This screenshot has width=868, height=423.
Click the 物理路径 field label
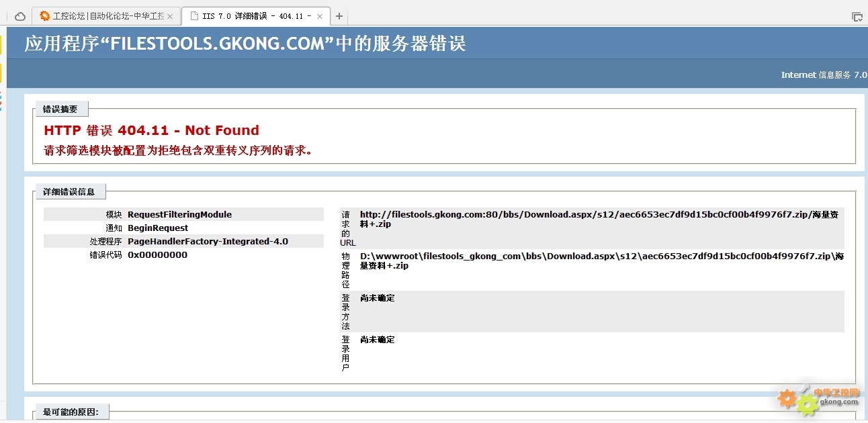click(345, 270)
